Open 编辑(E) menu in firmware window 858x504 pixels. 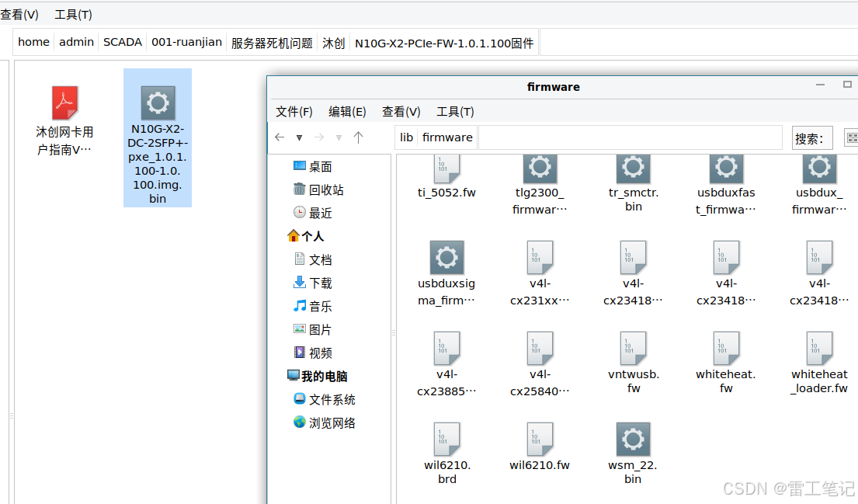347,112
